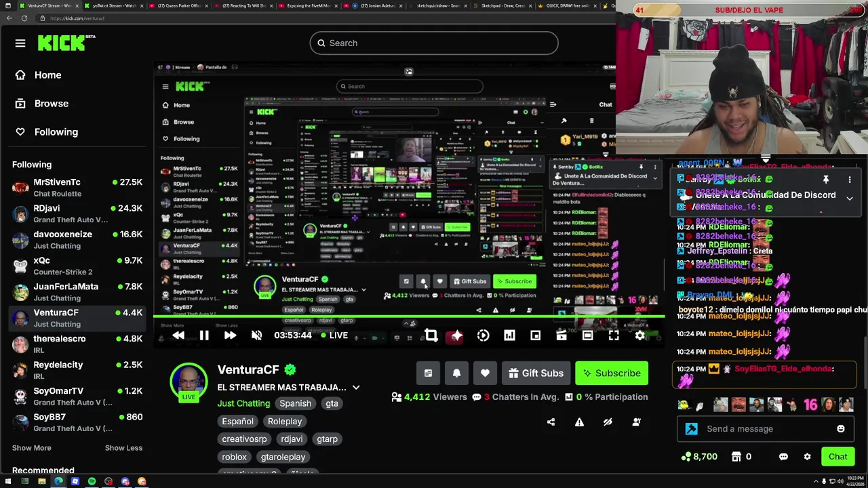The height and width of the screenshot is (488, 868).
Task: Expand the stream title chevron
Action: pos(356,388)
